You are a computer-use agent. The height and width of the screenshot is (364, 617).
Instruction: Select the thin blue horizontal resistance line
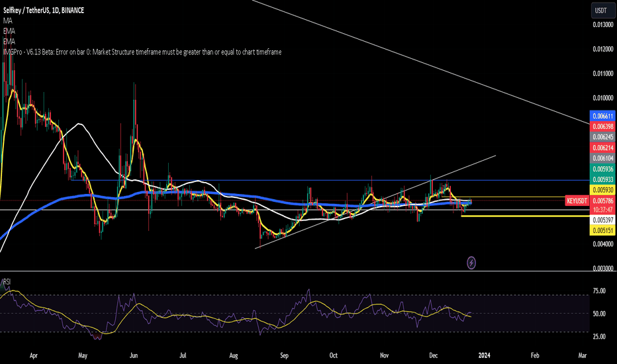(330, 180)
